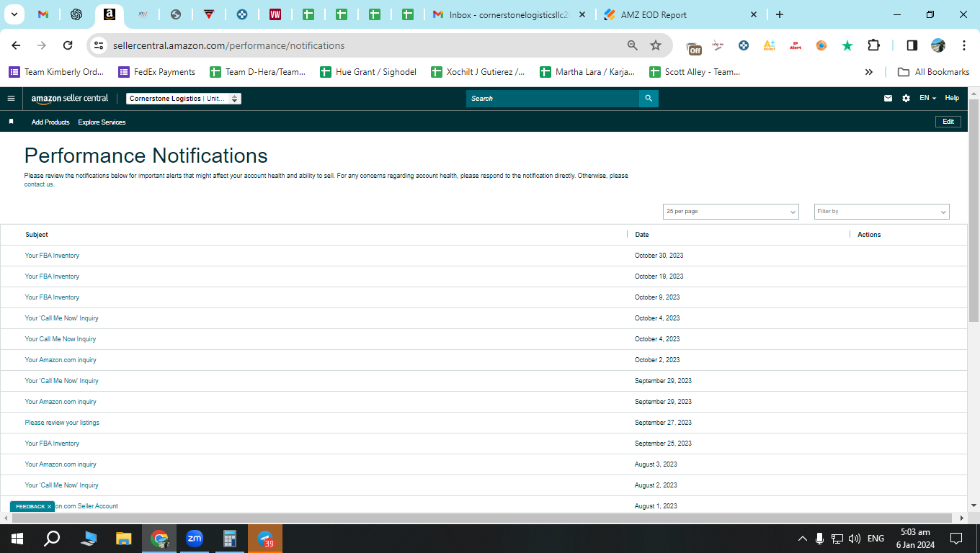Viewport: 980px width, 553px height.
Task: Click the green star extension icon
Action: coord(847,45)
